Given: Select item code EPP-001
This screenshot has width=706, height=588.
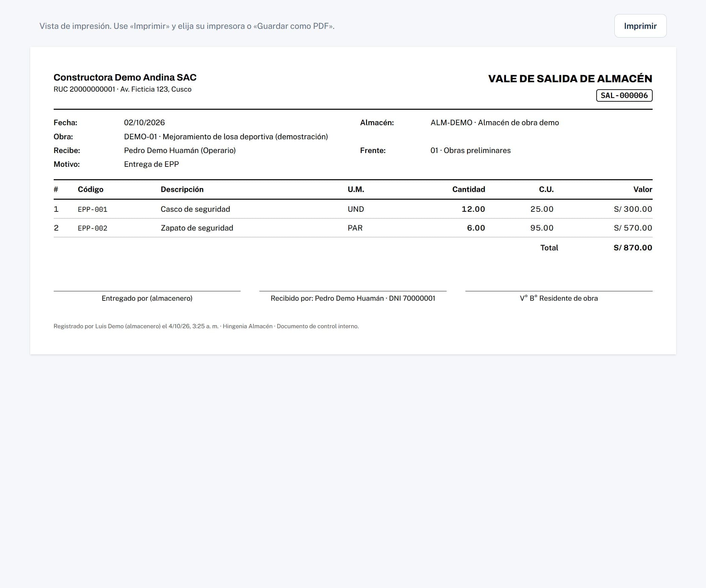Looking at the screenshot, I should (93, 209).
